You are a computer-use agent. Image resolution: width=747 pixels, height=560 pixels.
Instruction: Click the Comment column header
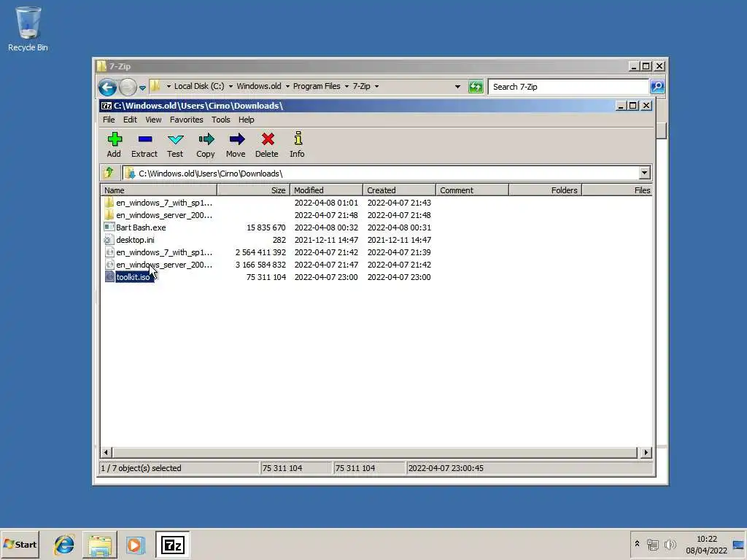pyautogui.click(x=472, y=190)
